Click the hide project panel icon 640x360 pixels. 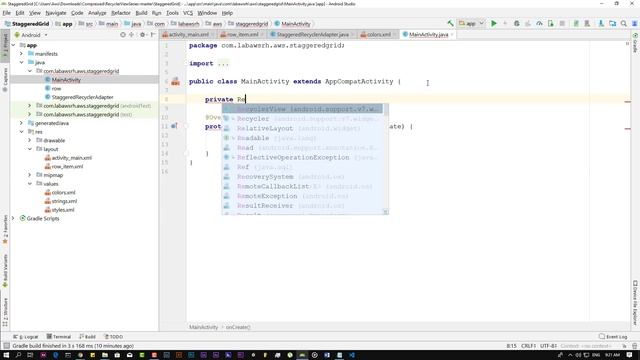coord(153,35)
